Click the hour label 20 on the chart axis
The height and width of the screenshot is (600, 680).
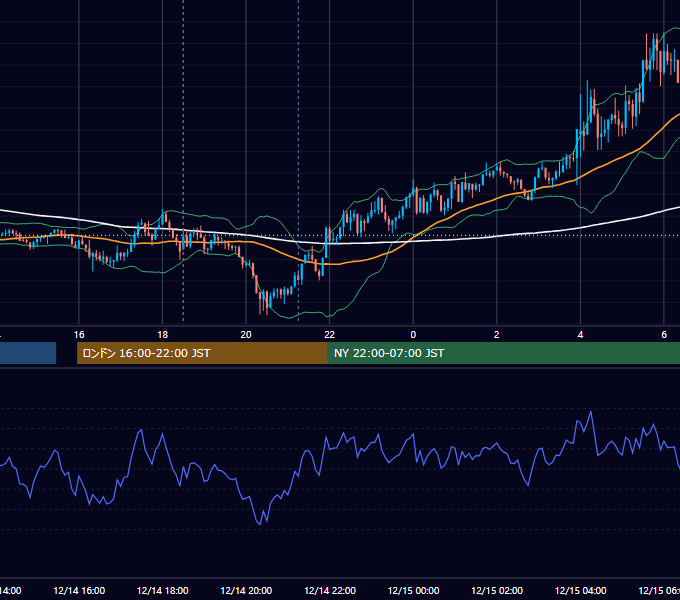coord(246,335)
